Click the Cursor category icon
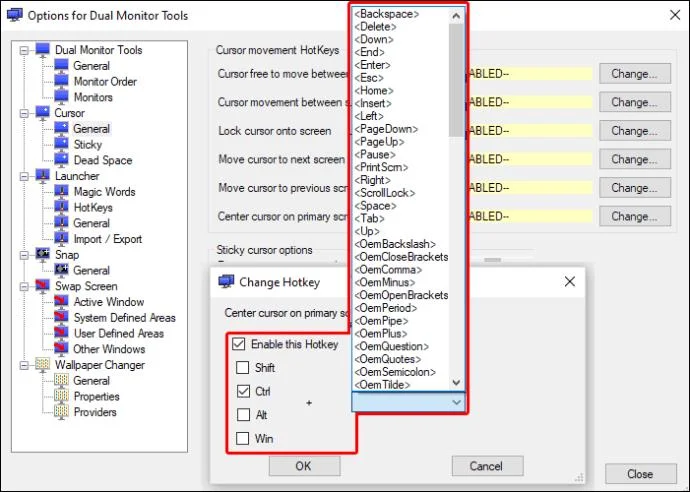 click(43, 113)
